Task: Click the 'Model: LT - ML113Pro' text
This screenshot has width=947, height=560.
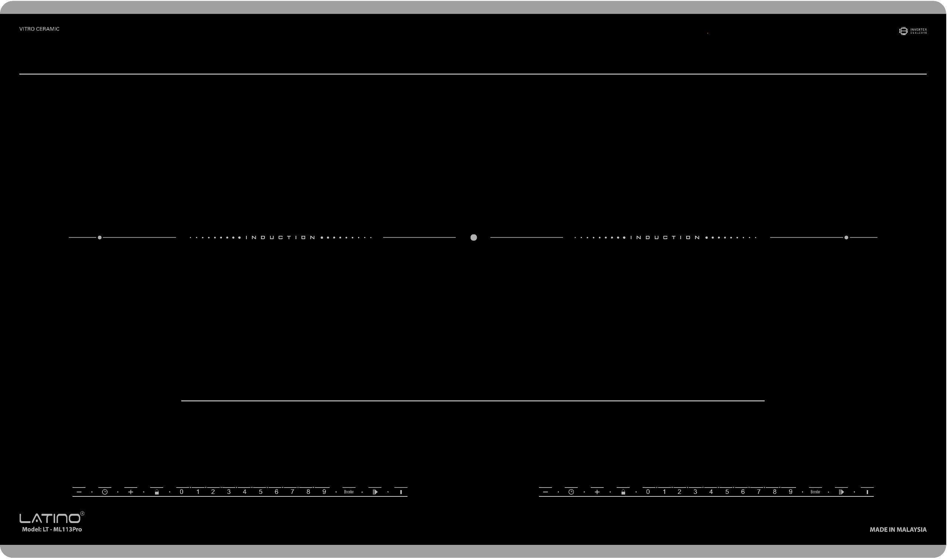Action: coord(52,529)
